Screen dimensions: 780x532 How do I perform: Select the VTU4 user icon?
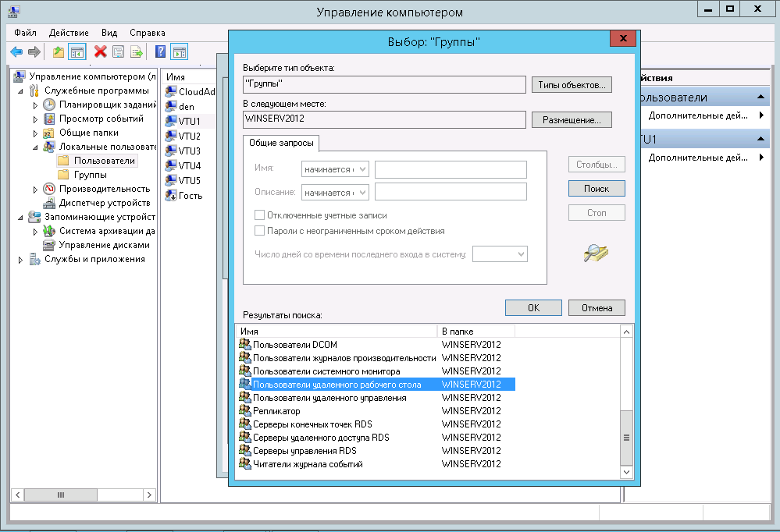tap(171, 165)
